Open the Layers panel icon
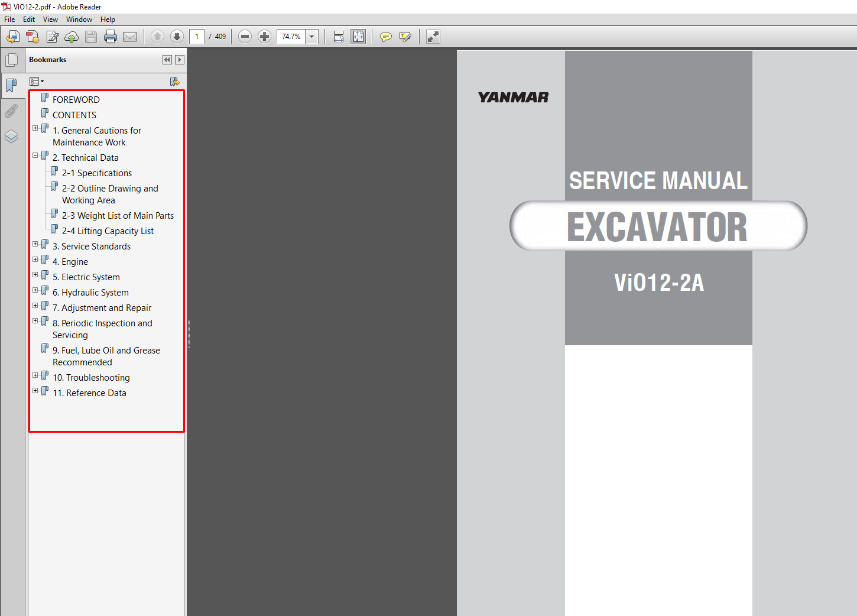Viewport: 857px width, 616px height. point(11,137)
